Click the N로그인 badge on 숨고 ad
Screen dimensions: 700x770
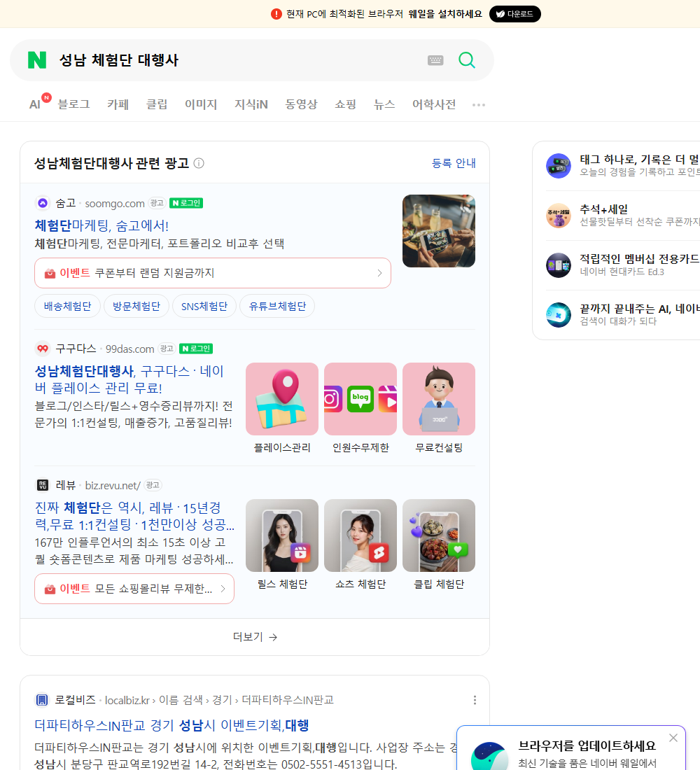coord(186,203)
